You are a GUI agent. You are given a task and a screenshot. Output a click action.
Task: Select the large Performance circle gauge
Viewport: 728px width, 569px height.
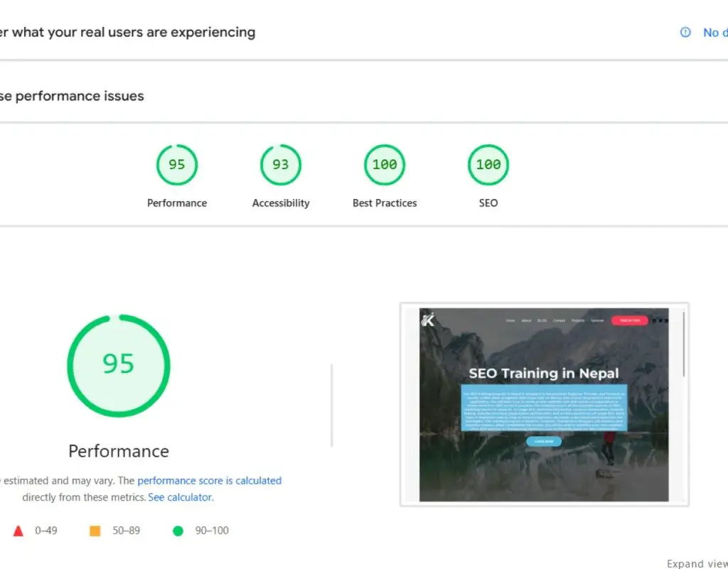pos(118,365)
